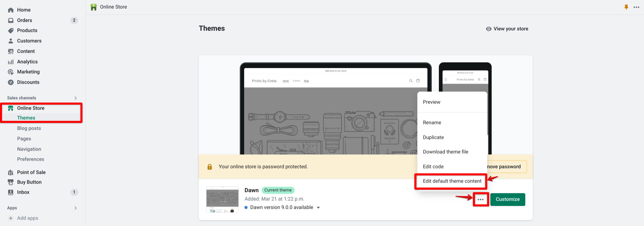Viewport: 644px width, 226px height.
Task: Open Orders via its inbox tray icon
Action: coord(11,21)
